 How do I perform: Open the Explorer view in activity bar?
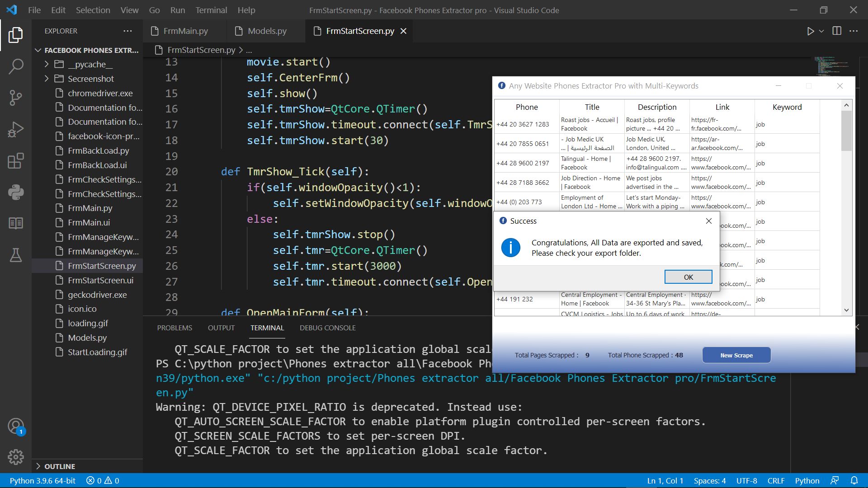[x=16, y=35]
